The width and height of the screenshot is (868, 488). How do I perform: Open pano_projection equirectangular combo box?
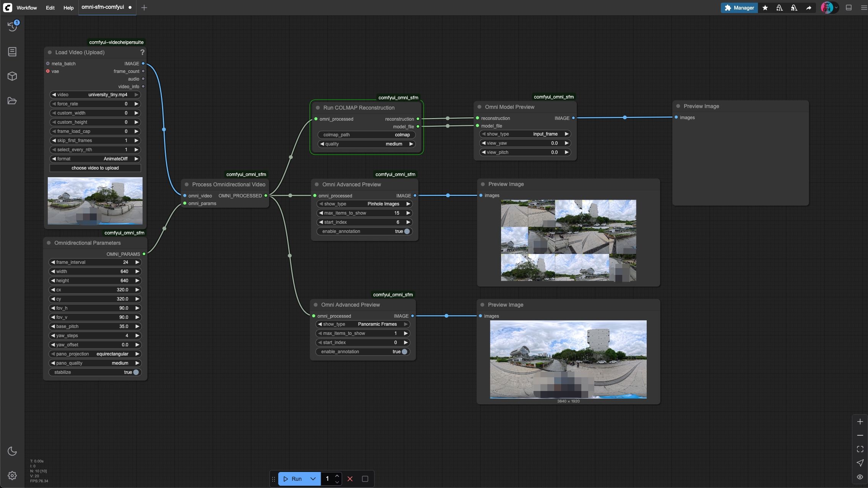[x=95, y=354]
